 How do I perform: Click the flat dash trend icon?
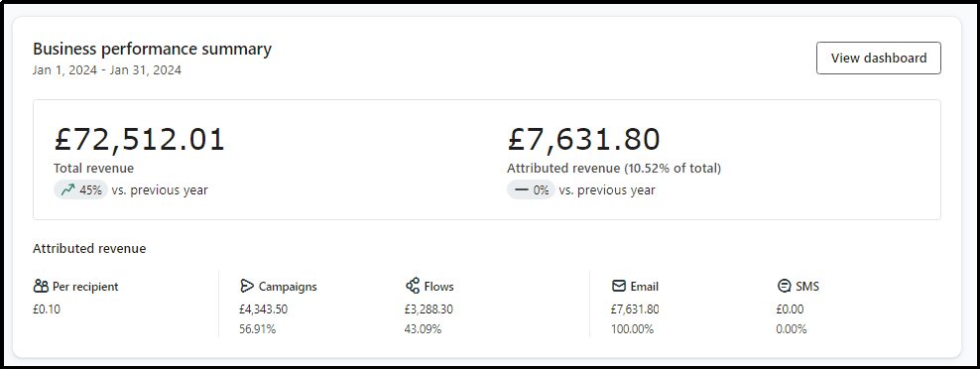click(522, 190)
